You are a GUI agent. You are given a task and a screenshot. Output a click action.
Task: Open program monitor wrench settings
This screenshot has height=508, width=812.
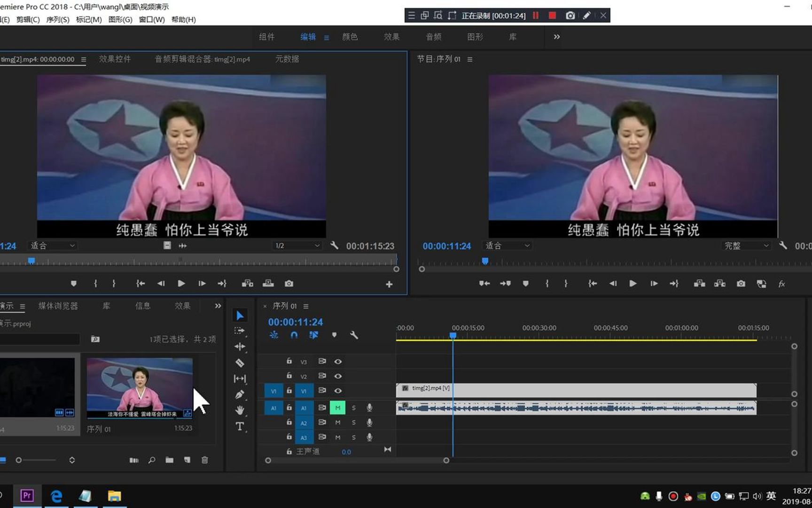tap(783, 246)
